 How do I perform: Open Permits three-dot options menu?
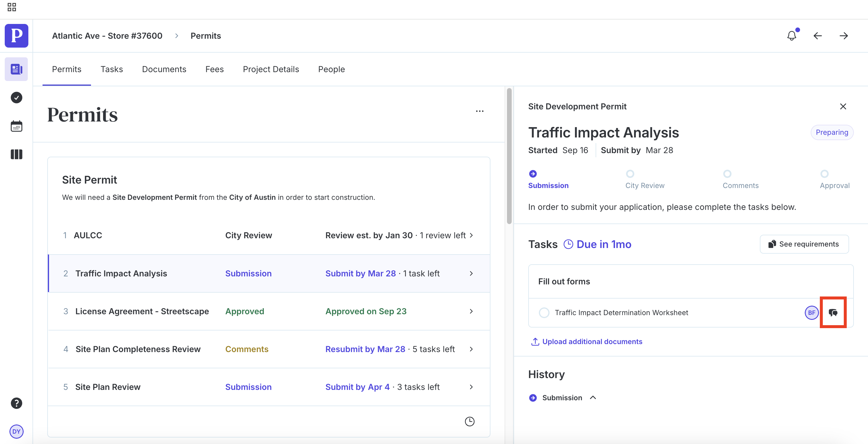479,111
